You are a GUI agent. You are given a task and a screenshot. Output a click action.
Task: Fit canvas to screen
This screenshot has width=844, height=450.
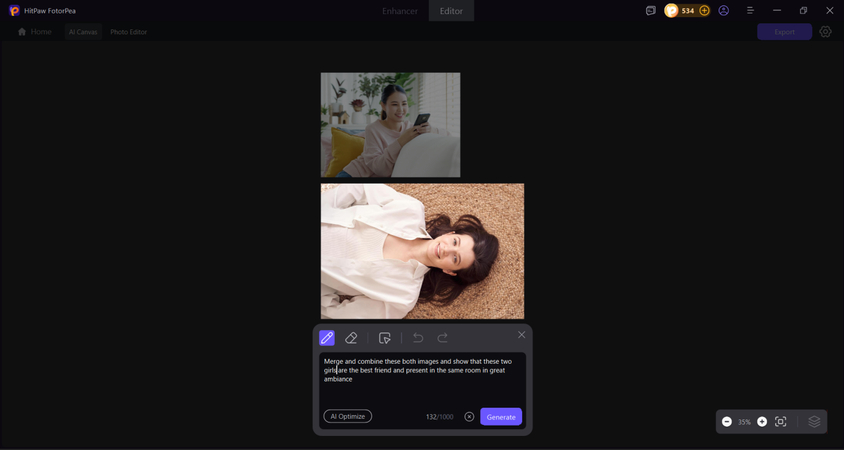coord(780,422)
